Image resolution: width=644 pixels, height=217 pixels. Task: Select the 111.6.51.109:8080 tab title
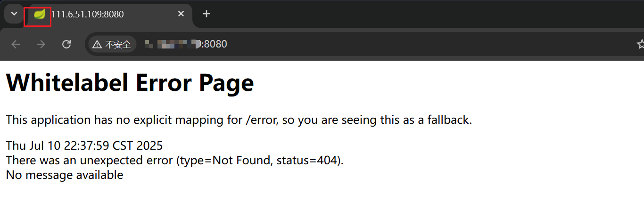coord(88,14)
